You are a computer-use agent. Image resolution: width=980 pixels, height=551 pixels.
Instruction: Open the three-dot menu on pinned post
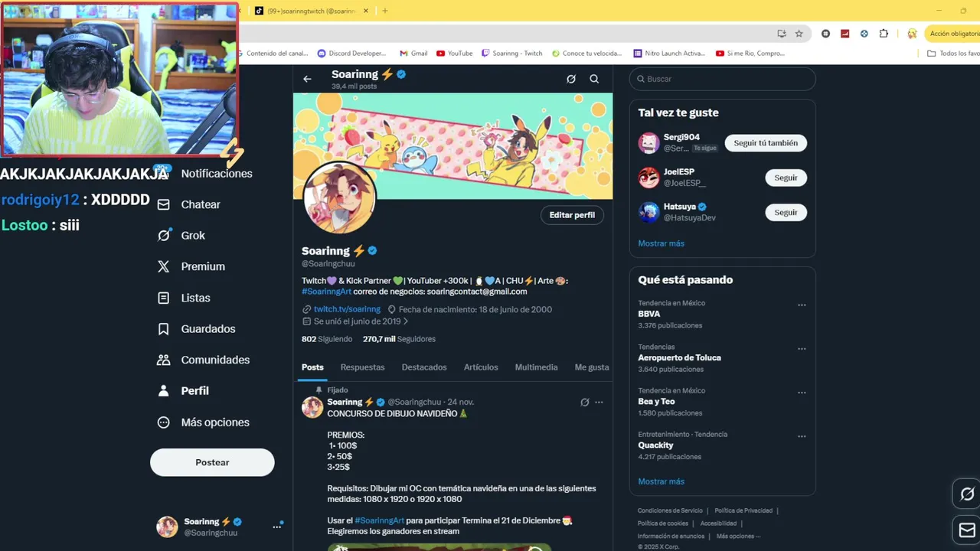coord(599,403)
